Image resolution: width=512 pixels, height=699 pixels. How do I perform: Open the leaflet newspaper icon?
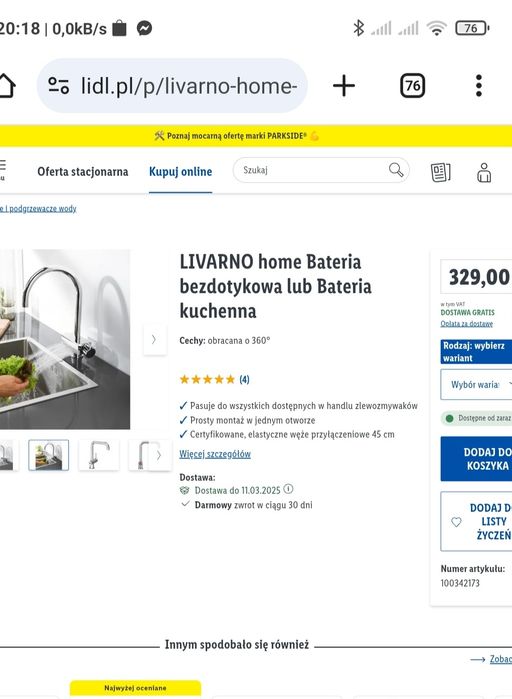[x=440, y=173]
